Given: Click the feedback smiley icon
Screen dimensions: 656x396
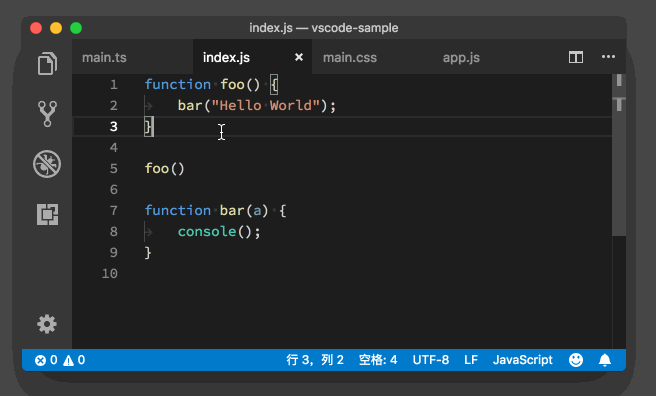Looking at the screenshot, I should tap(576, 360).
